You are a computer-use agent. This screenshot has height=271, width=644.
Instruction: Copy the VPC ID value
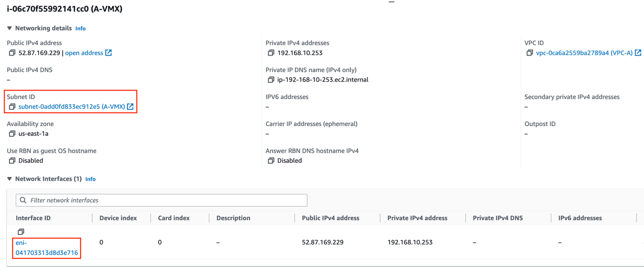530,53
